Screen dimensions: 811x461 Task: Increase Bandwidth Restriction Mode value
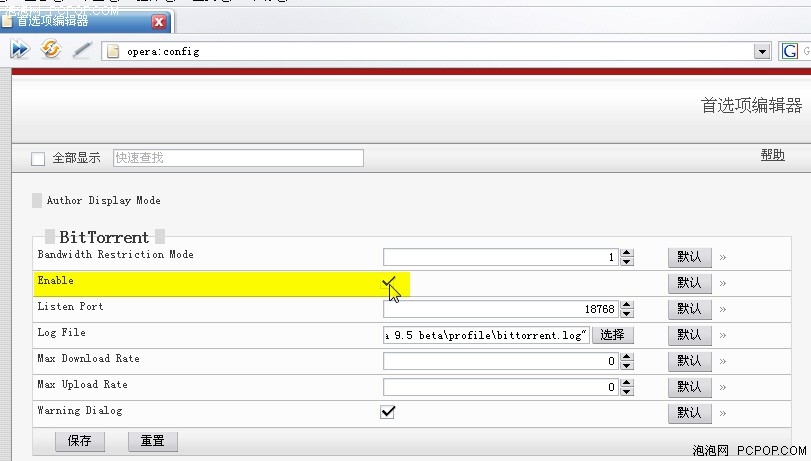click(627, 253)
